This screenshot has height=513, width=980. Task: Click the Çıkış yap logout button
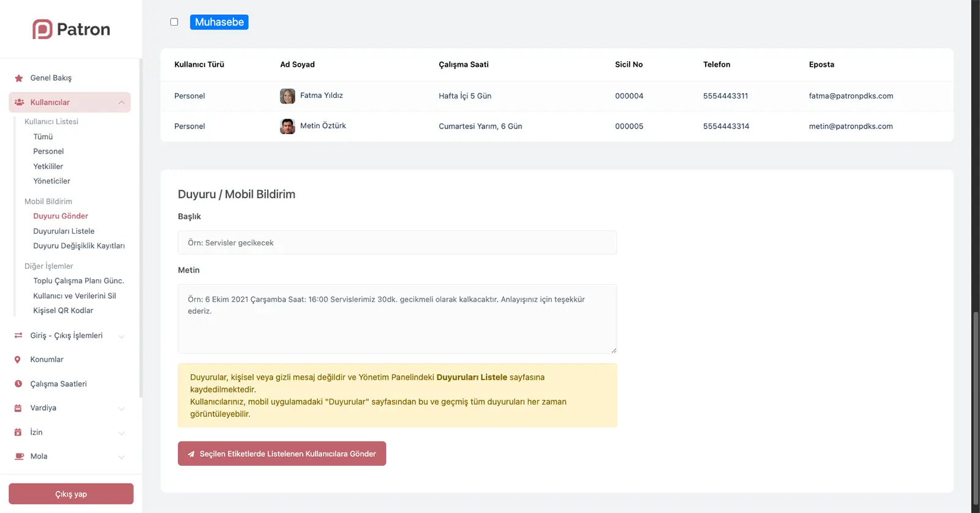tap(71, 494)
